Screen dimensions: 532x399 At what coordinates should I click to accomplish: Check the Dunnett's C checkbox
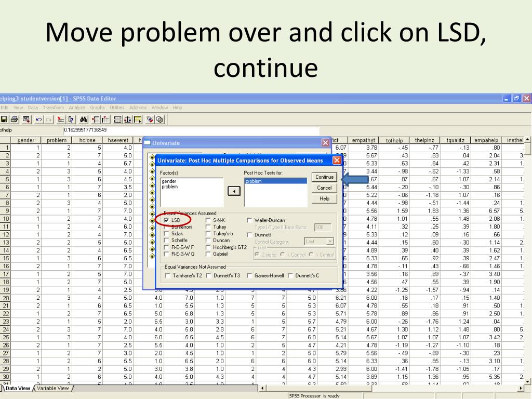pos(290,276)
